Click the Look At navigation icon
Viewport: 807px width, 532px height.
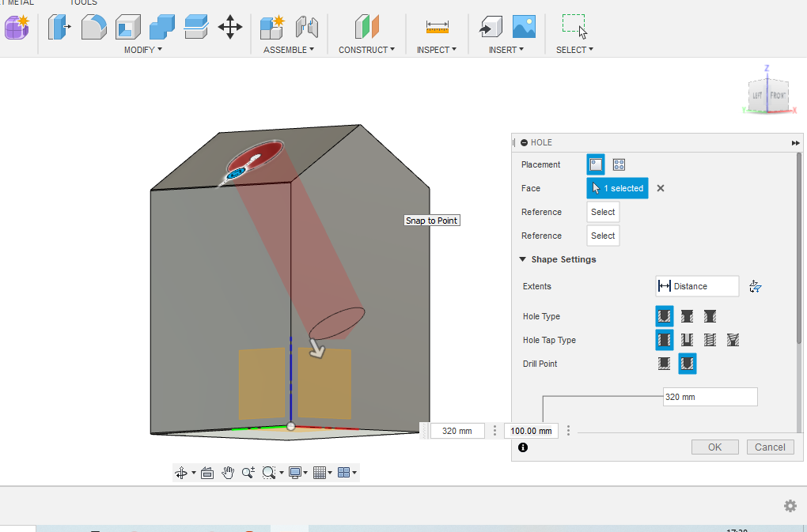[x=207, y=473]
